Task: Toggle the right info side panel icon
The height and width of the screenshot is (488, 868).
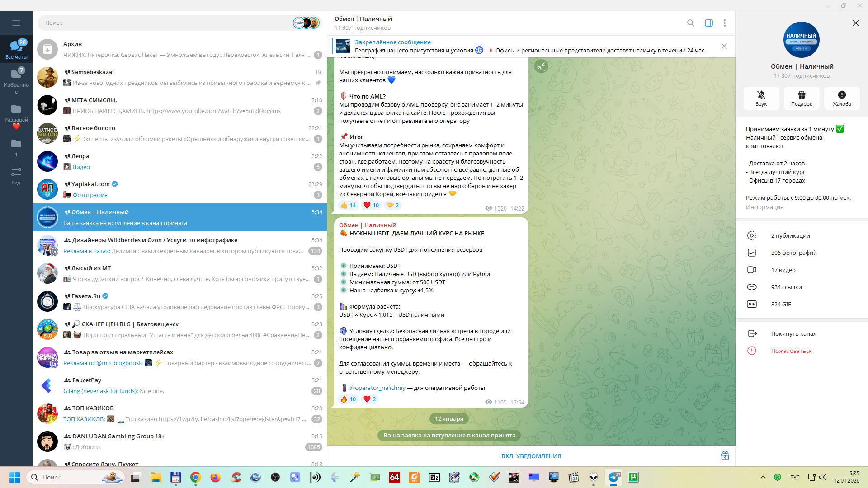Action: coord(708,23)
